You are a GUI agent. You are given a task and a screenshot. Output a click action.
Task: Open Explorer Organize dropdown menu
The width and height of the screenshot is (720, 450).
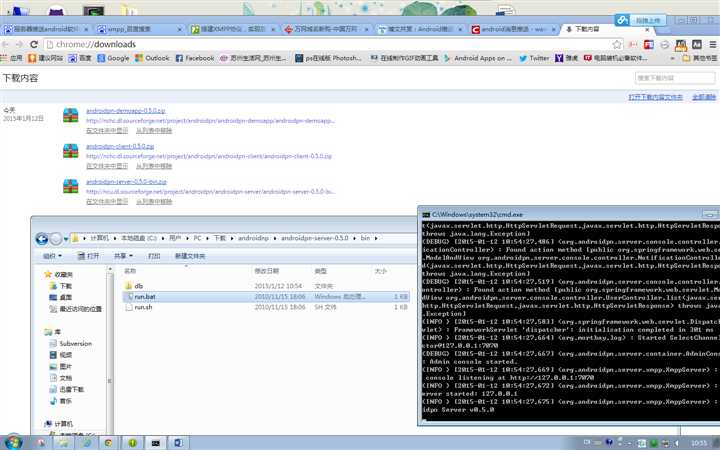click(52, 256)
